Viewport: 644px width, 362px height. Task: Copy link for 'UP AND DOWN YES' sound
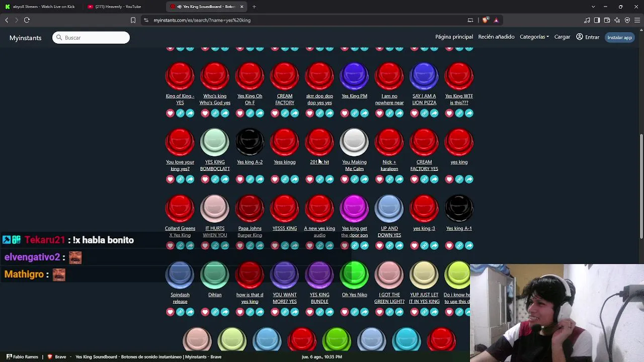click(x=389, y=245)
